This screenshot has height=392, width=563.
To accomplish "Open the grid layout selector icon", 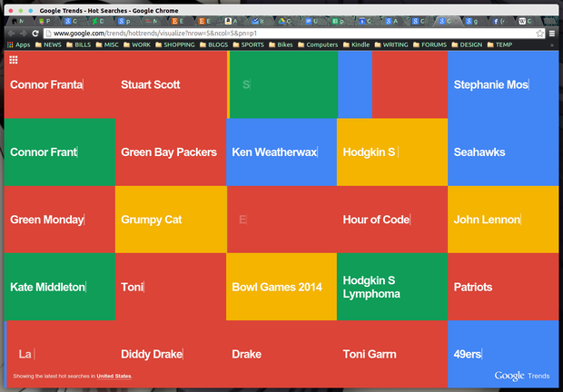I will coord(14,60).
